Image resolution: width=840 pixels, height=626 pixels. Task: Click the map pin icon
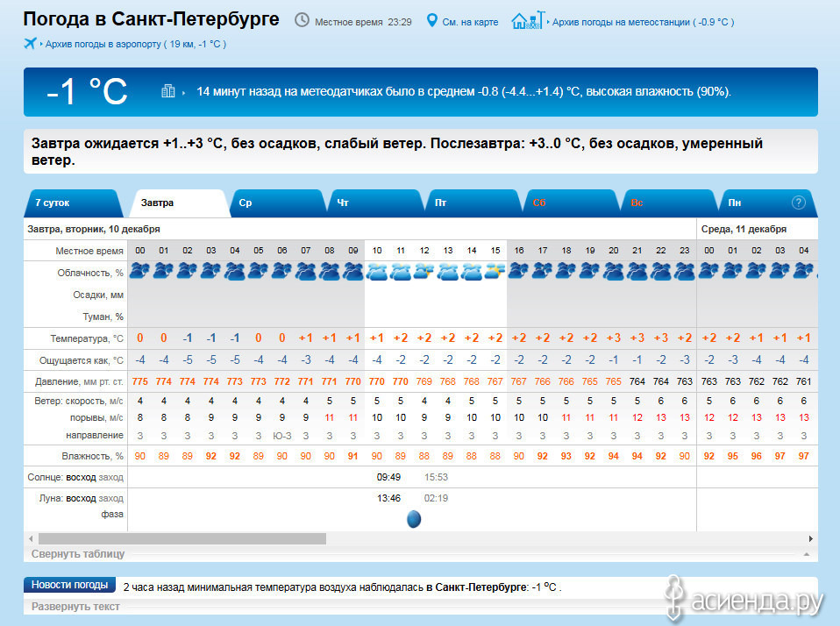coord(431,21)
